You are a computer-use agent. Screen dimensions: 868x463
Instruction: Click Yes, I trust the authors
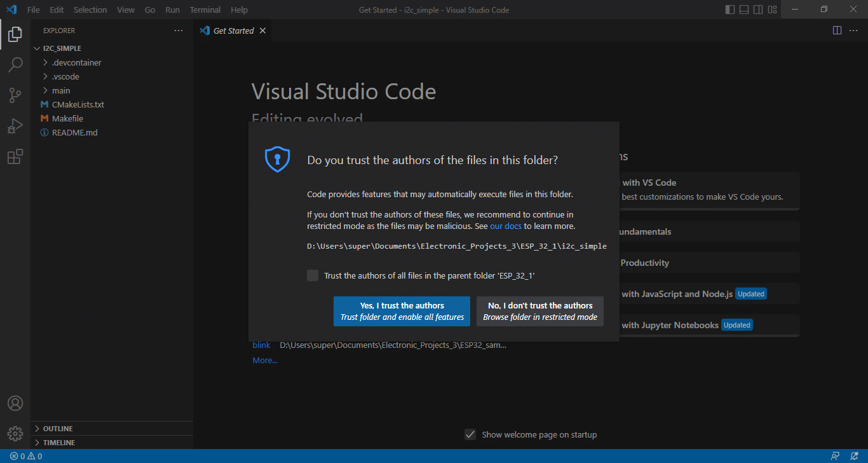point(402,311)
